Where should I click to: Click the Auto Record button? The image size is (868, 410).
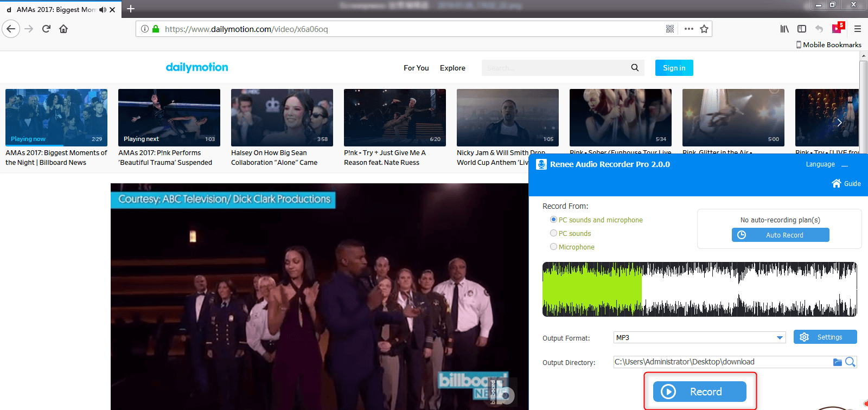click(x=780, y=235)
